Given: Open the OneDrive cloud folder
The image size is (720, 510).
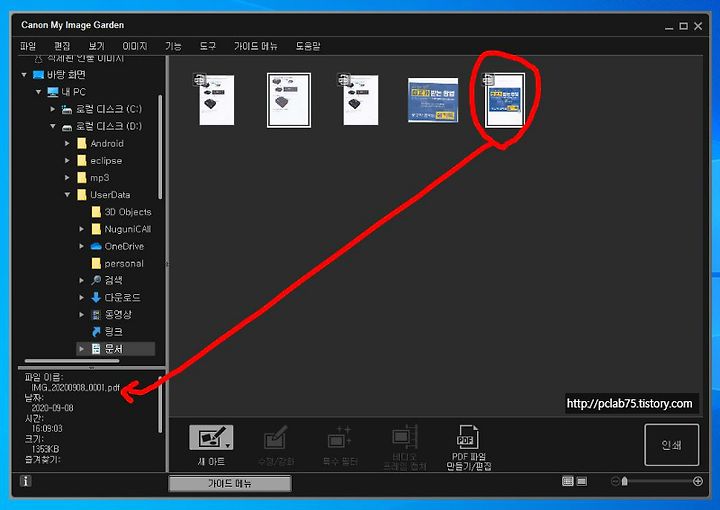Looking at the screenshot, I should (118, 246).
